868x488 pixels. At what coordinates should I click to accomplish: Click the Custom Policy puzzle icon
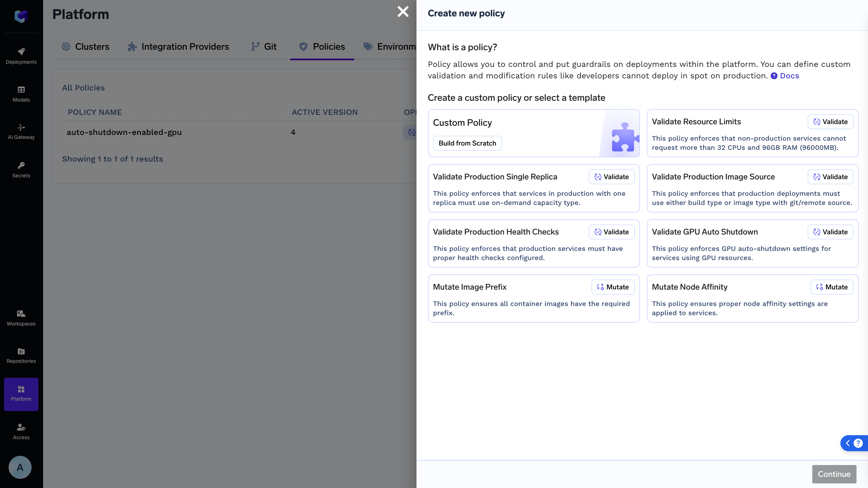tap(625, 137)
